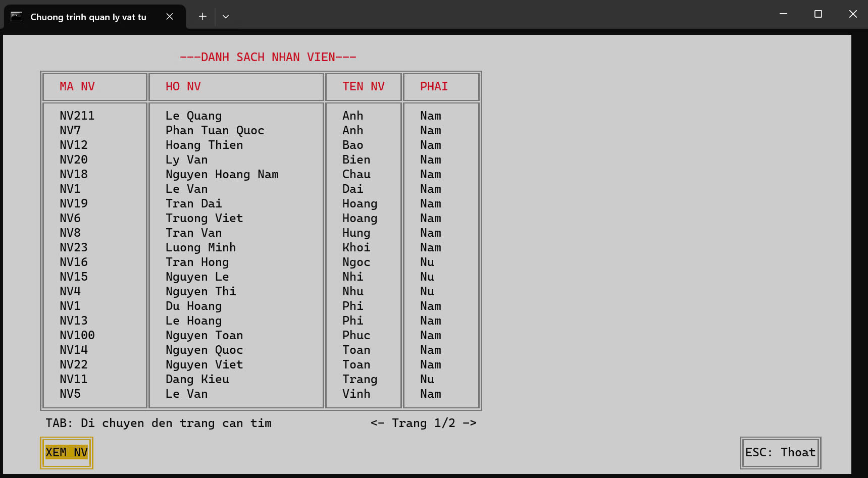The height and width of the screenshot is (478, 868).
Task: Click surname Le Quang
Action: pyautogui.click(x=194, y=116)
